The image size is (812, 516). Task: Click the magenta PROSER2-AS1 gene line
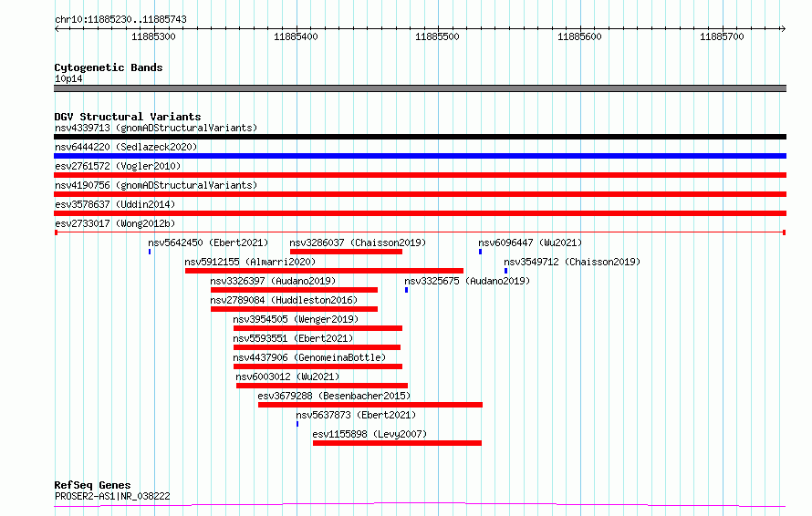point(420,504)
